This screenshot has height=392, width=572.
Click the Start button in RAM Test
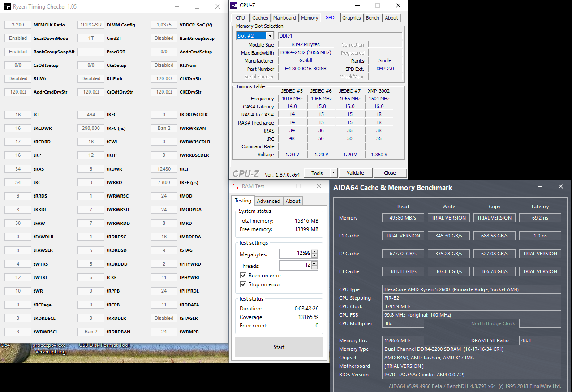(279, 347)
